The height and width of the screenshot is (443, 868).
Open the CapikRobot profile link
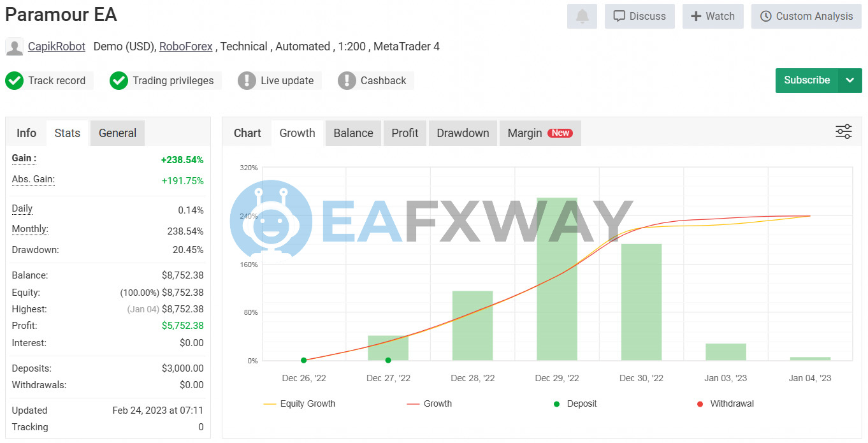57,47
